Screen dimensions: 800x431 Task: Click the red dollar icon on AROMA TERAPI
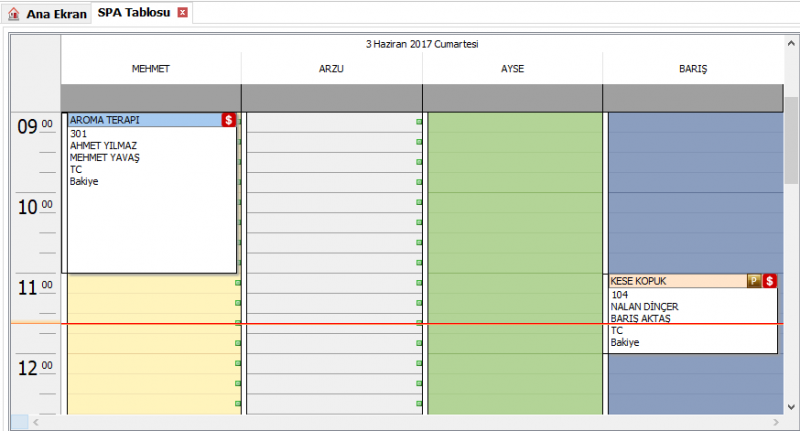click(x=229, y=120)
